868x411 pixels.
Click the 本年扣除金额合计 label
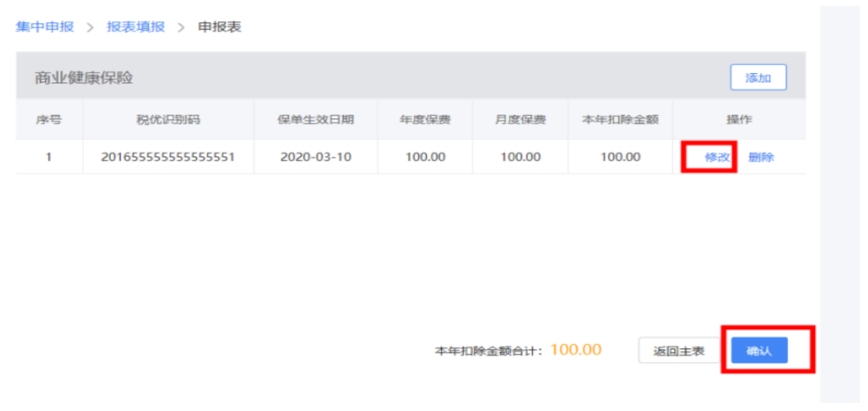point(490,351)
